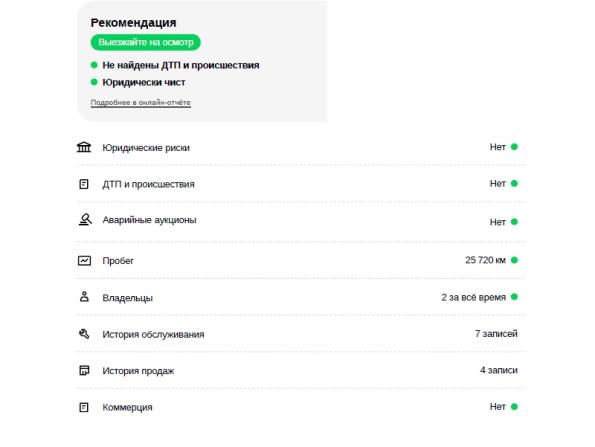Select the Юридические риски row label
The width and height of the screenshot is (595, 447).
coord(146,148)
